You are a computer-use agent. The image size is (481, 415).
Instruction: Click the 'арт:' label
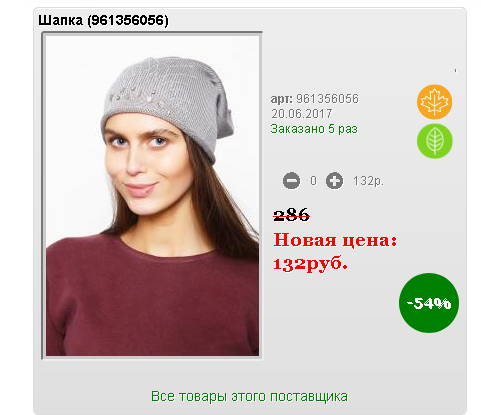281,99
